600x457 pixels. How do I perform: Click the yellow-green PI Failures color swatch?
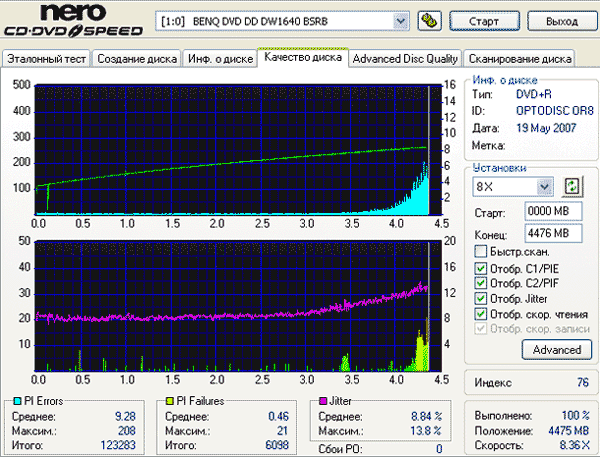(x=170, y=401)
